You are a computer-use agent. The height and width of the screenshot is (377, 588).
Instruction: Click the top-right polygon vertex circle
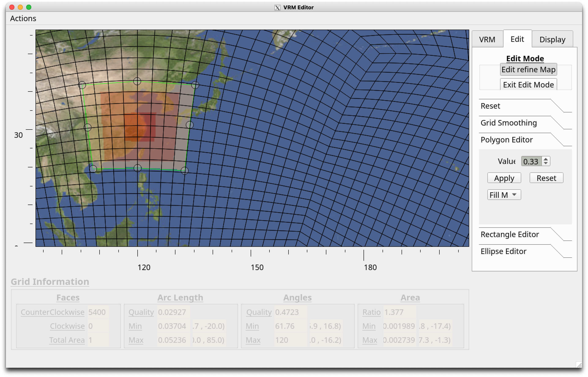(195, 85)
